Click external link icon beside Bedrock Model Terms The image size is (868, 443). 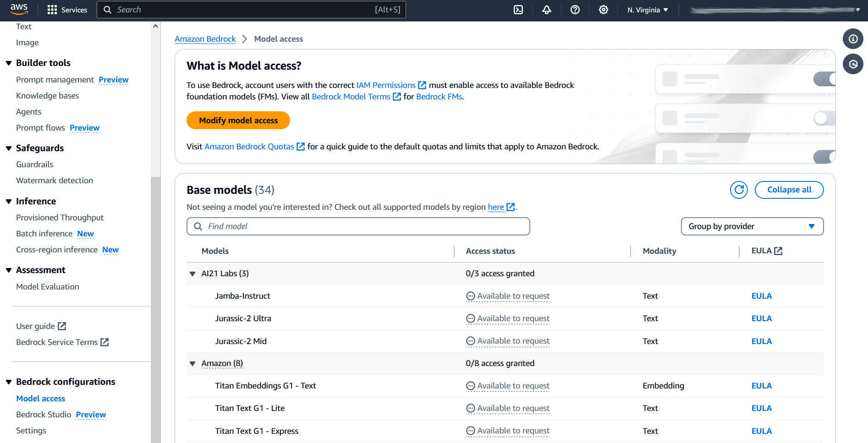click(x=397, y=97)
